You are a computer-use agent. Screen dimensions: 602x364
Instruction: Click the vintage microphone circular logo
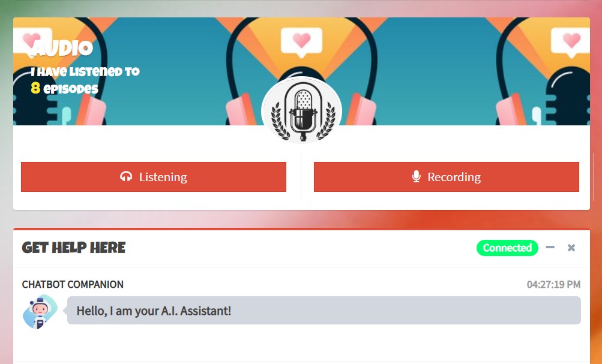302,111
